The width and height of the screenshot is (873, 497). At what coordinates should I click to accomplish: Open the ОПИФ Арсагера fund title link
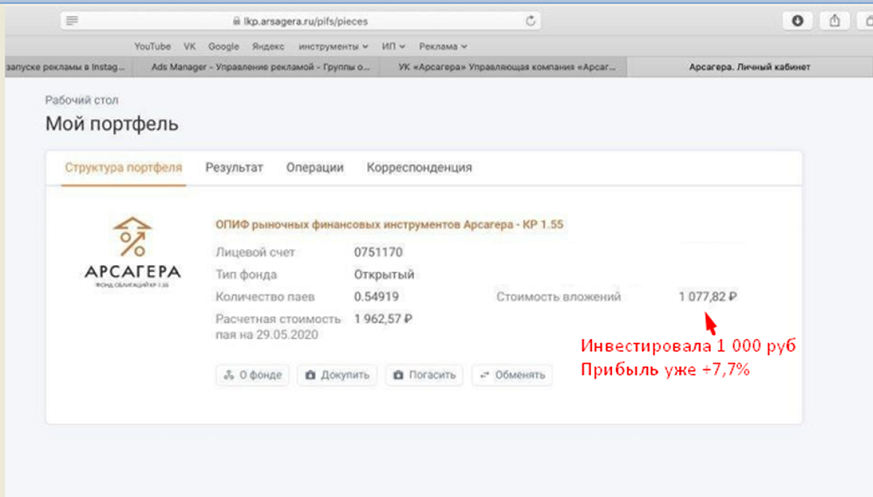tap(389, 224)
